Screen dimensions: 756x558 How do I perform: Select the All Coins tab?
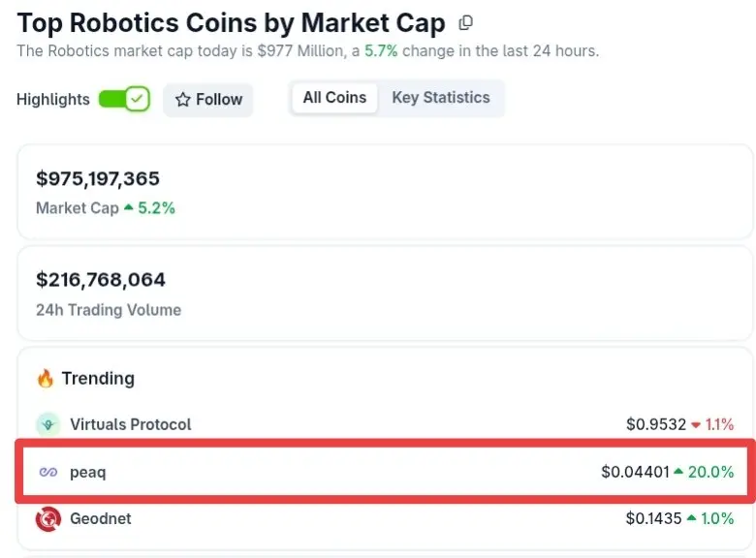[x=334, y=98]
